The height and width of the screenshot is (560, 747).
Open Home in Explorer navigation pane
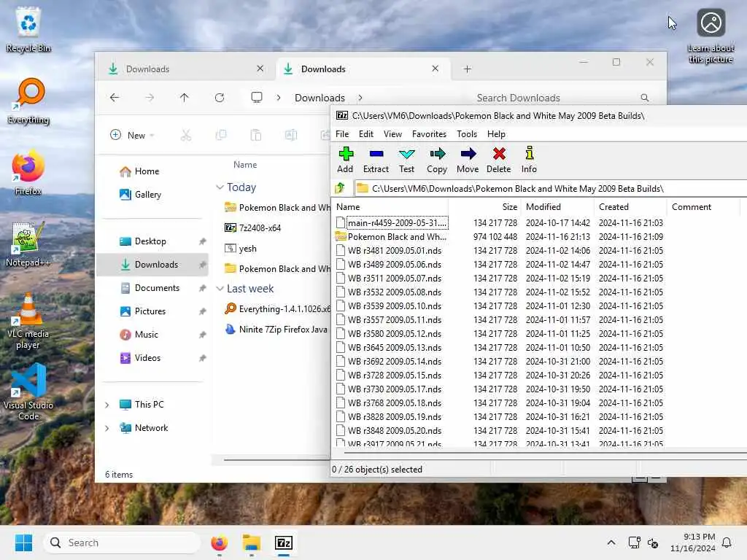(152, 171)
